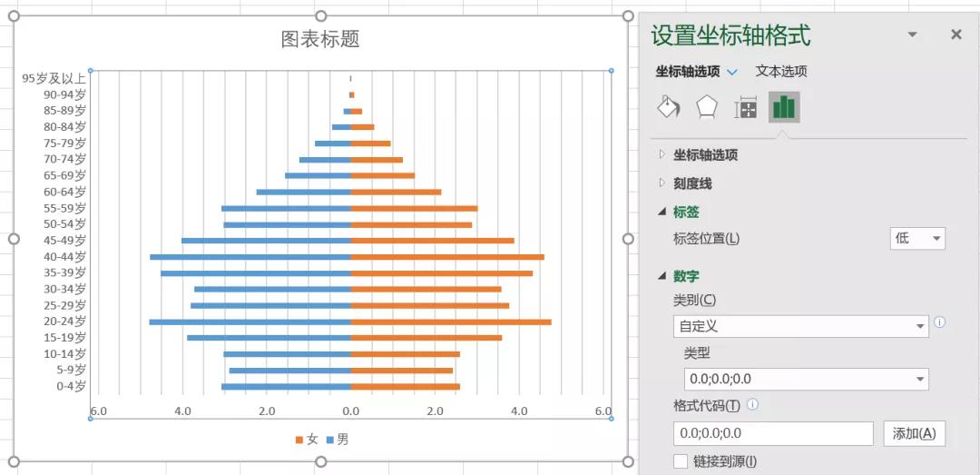Select the blue bar for 55-59岁
This screenshot has height=475, width=980.
[x=286, y=208]
